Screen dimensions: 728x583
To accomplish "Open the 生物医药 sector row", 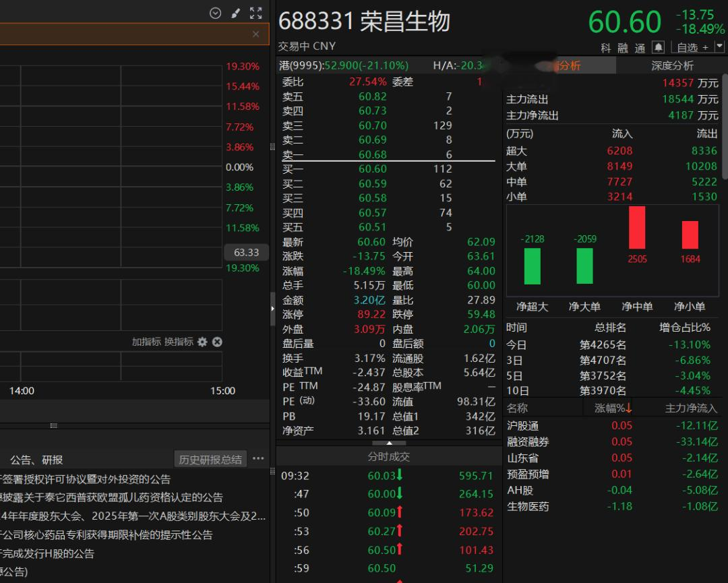I will point(612,506).
